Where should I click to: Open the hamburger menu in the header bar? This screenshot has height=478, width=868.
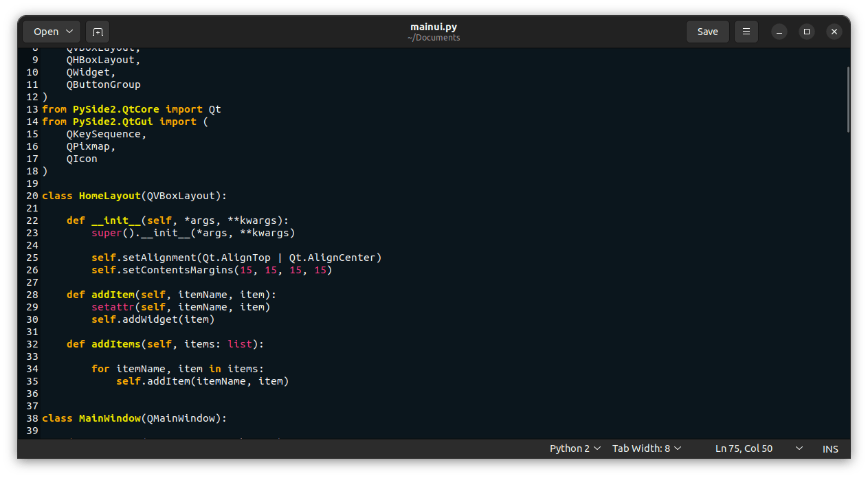(x=746, y=32)
